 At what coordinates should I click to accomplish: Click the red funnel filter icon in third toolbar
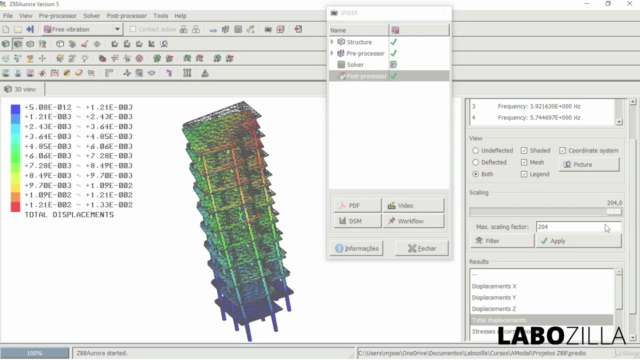pos(115,58)
